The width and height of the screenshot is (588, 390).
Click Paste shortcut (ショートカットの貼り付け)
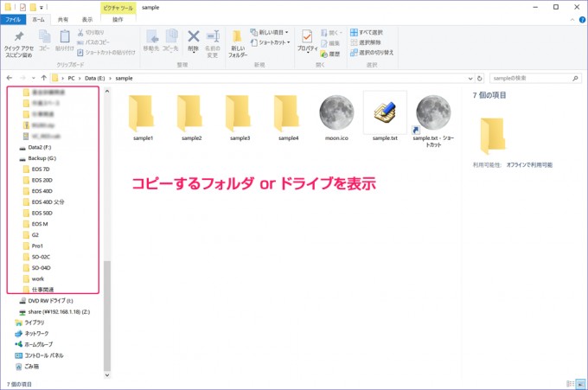click(106, 53)
